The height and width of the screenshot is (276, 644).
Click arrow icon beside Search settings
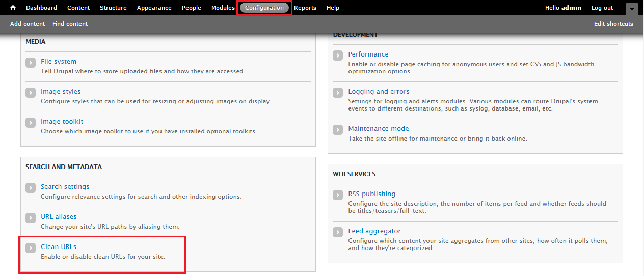point(31,188)
